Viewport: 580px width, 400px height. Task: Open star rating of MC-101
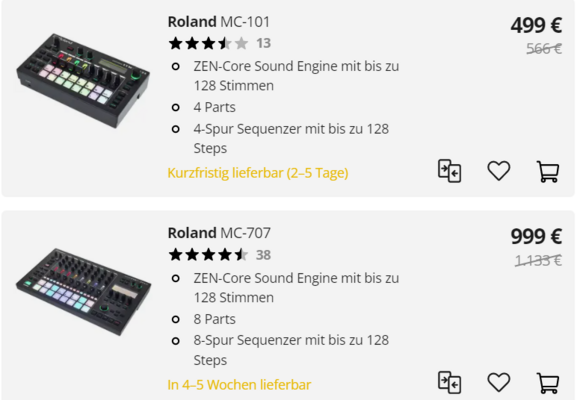208,43
